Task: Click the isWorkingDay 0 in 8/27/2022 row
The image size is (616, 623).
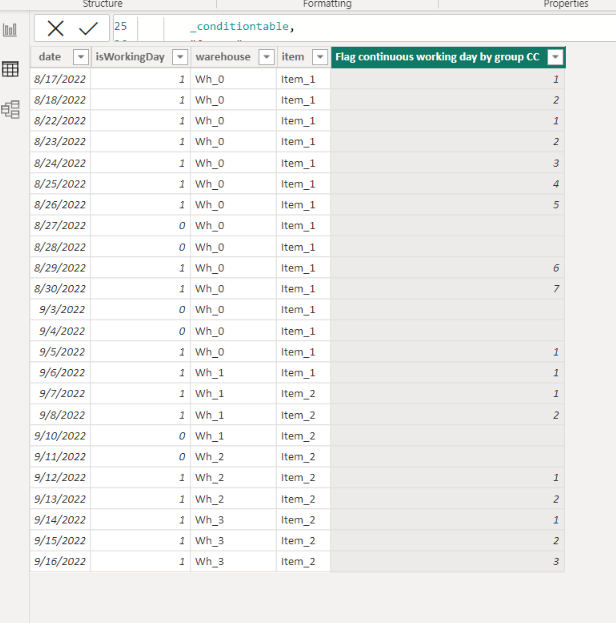Action: 140,225
